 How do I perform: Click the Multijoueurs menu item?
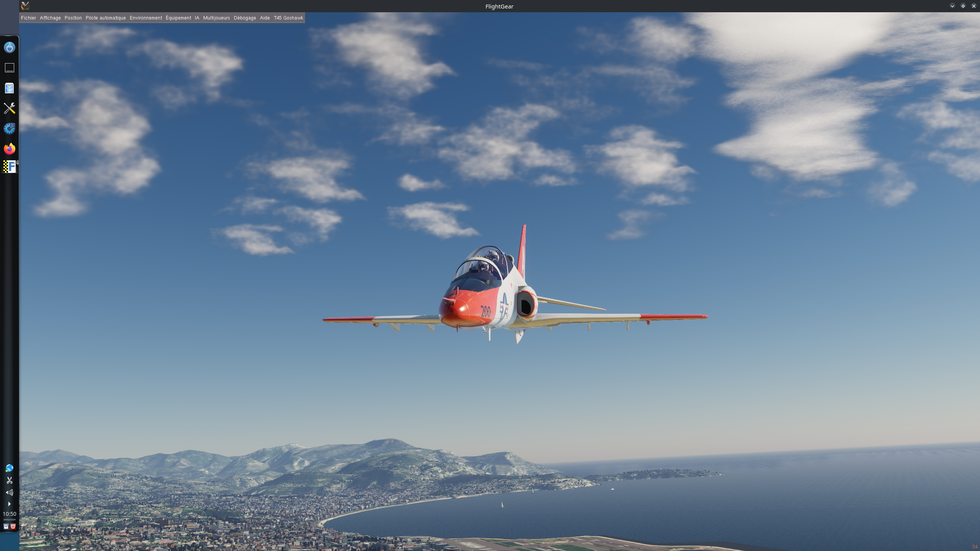tap(216, 18)
